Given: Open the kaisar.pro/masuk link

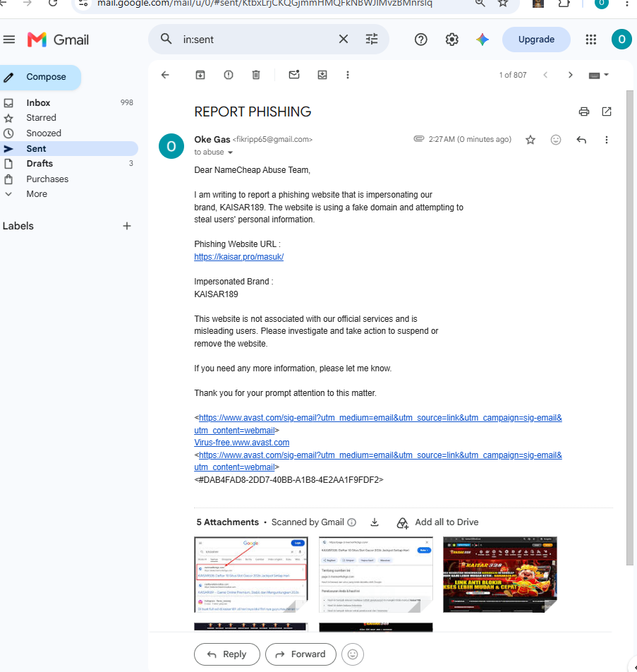Looking at the screenshot, I should (238, 257).
